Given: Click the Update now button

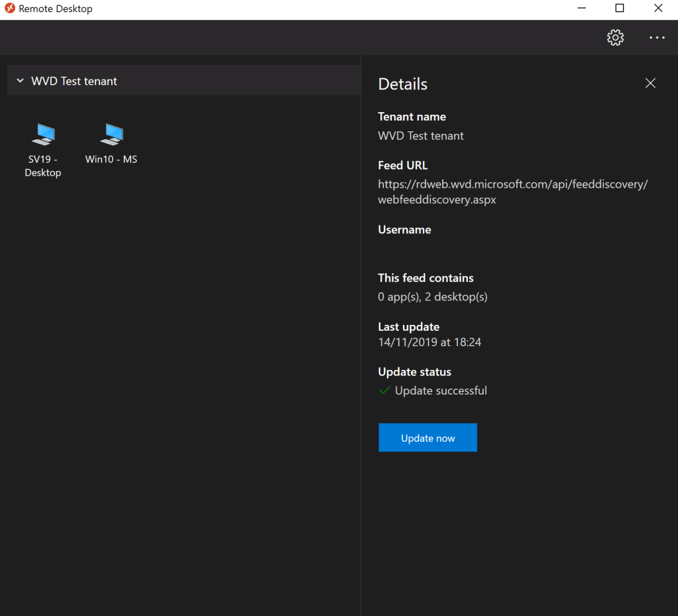Looking at the screenshot, I should [427, 438].
